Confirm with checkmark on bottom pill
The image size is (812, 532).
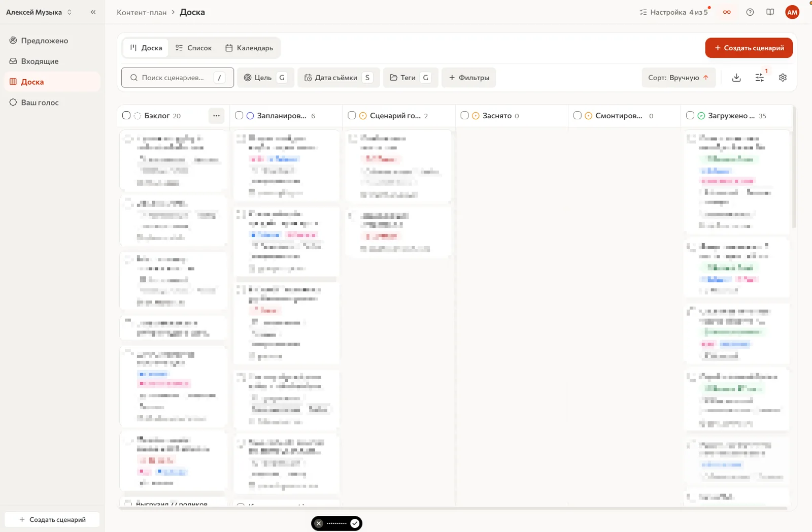[x=355, y=523]
